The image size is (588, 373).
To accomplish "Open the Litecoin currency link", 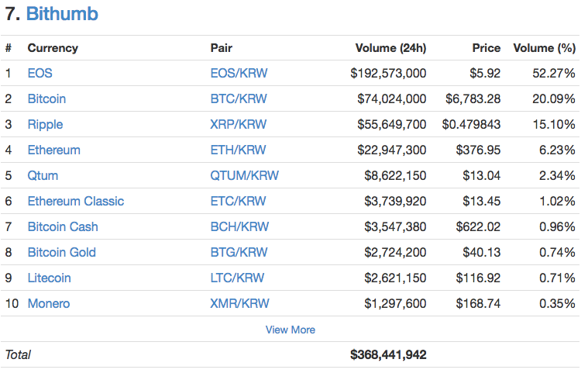I will point(49,278).
